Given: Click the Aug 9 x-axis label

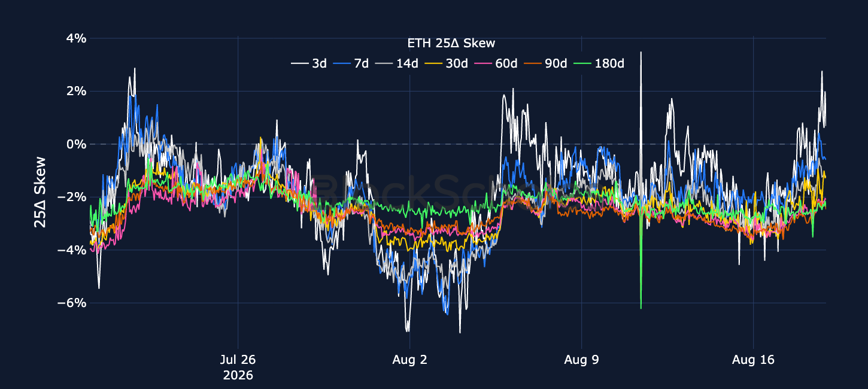Looking at the screenshot, I should [x=581, y=360].
